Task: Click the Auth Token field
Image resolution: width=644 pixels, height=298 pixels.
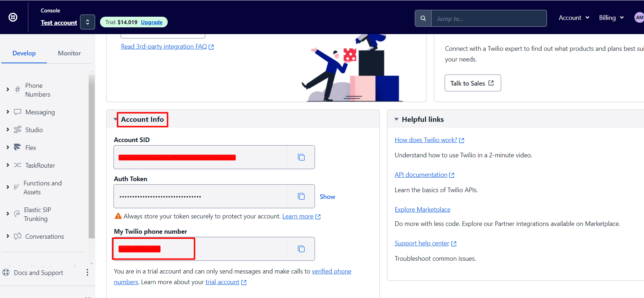Action: [201, 196]
